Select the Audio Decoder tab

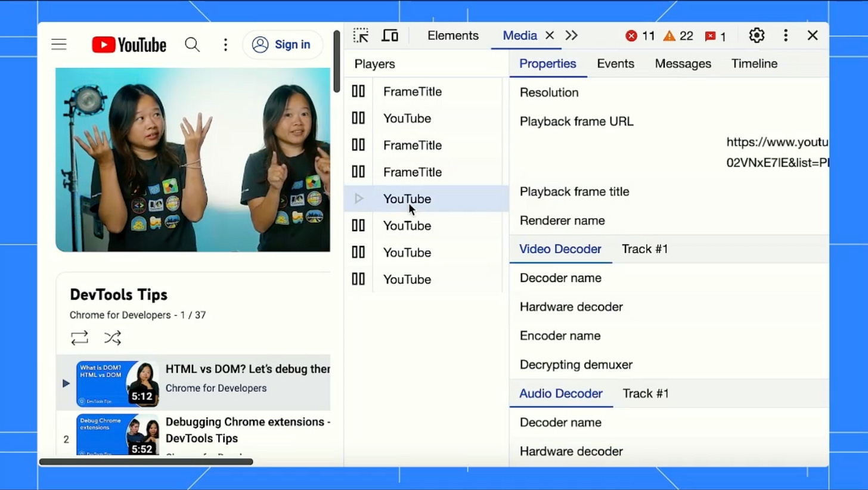tap(561, 393)
